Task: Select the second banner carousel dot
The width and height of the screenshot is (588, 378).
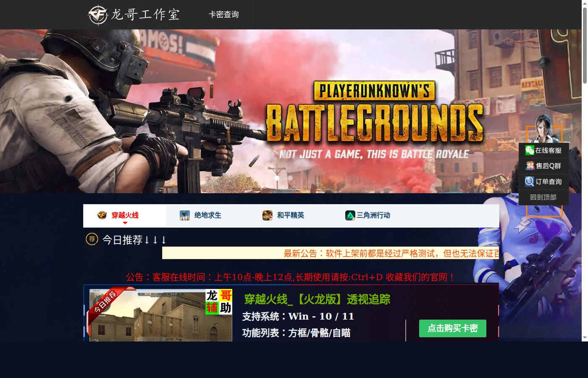Action: click(x=290, y=178)
